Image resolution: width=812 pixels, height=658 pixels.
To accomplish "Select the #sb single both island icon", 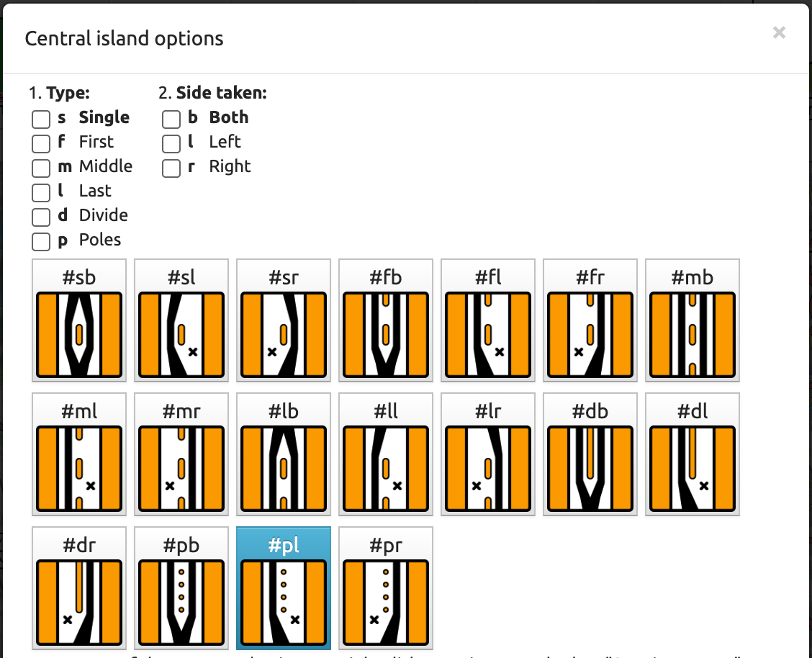I will pos(79,320).
